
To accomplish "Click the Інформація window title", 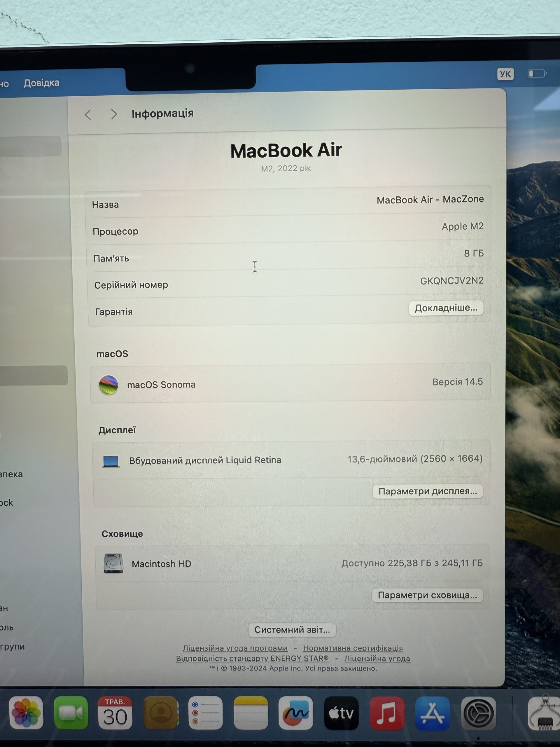I will point(162,114).
